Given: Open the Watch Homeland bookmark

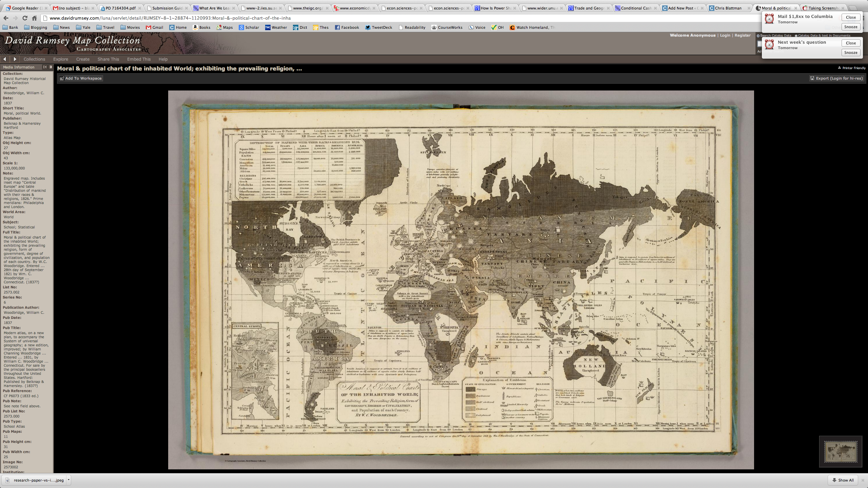Looking at the screenshot, I should (x=532, y=27).
